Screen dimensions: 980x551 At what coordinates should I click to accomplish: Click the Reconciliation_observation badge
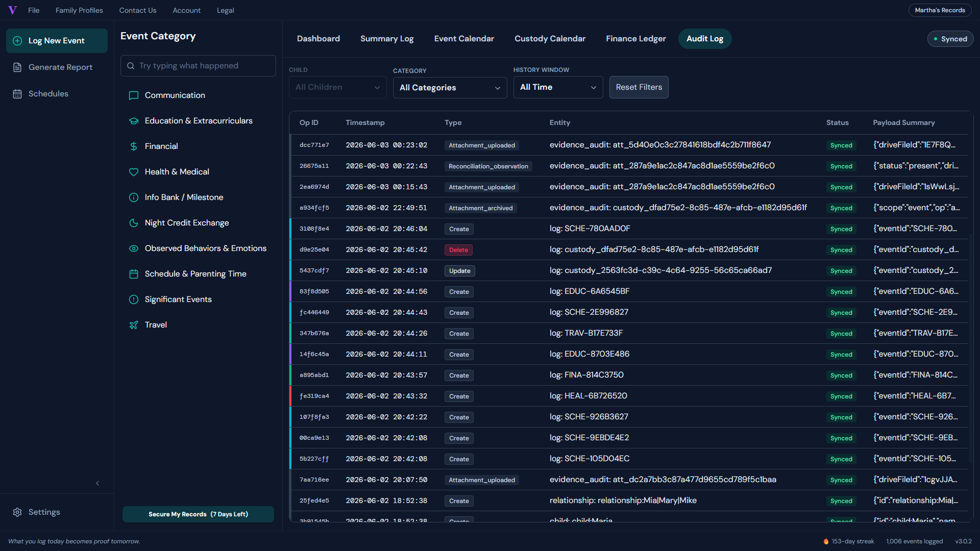pos(488,166)
